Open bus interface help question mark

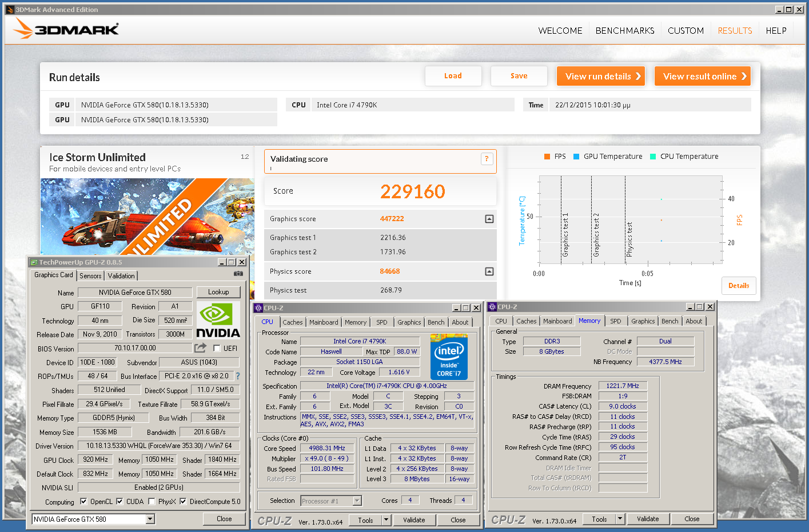point(238,376)
